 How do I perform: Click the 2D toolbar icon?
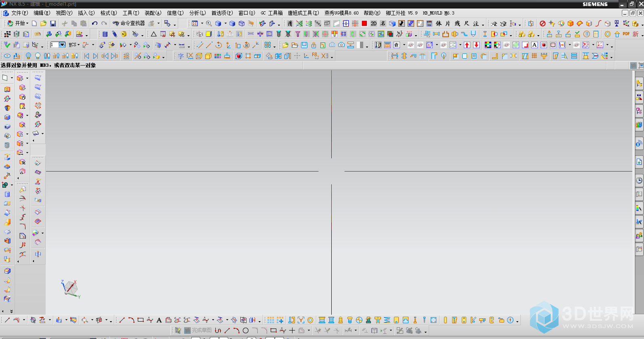(x=374, y=23)
